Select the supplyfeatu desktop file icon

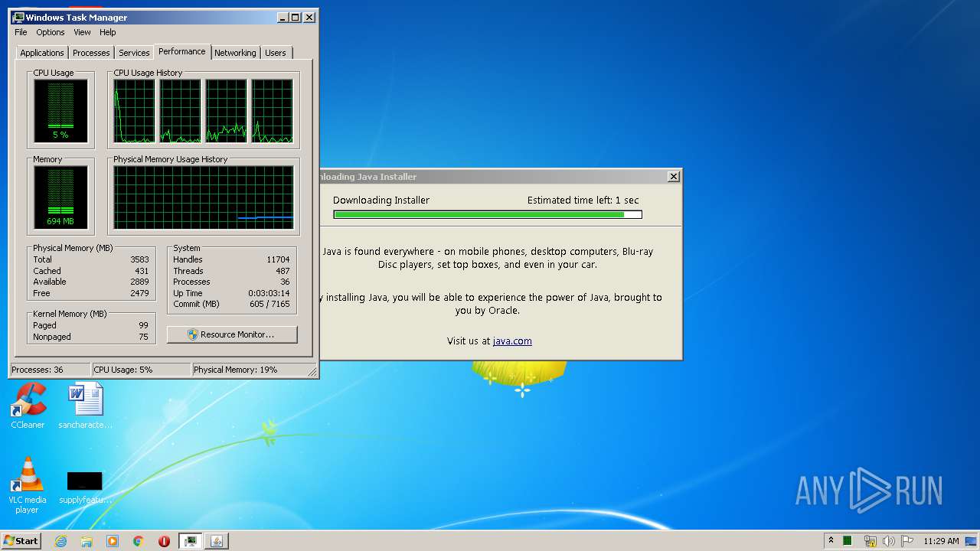click(85, 488)
